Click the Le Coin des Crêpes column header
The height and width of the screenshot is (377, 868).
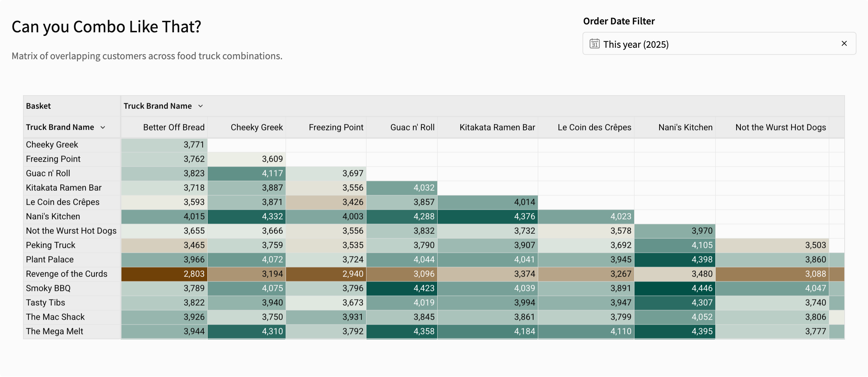point(594,127)
